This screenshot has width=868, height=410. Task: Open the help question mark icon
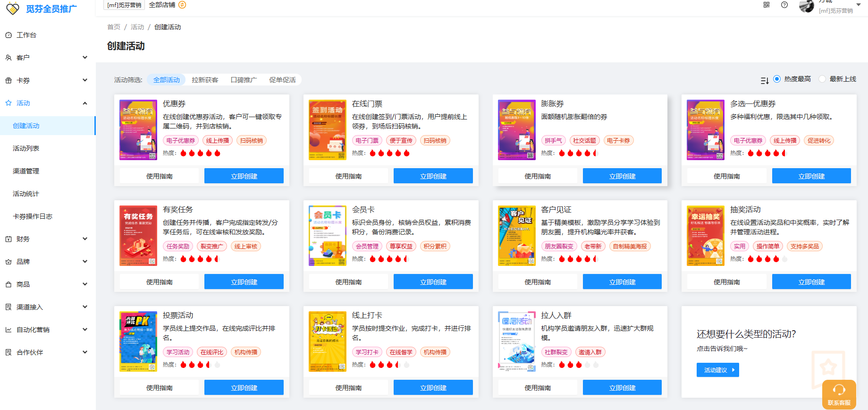click(x=784, y=5)
